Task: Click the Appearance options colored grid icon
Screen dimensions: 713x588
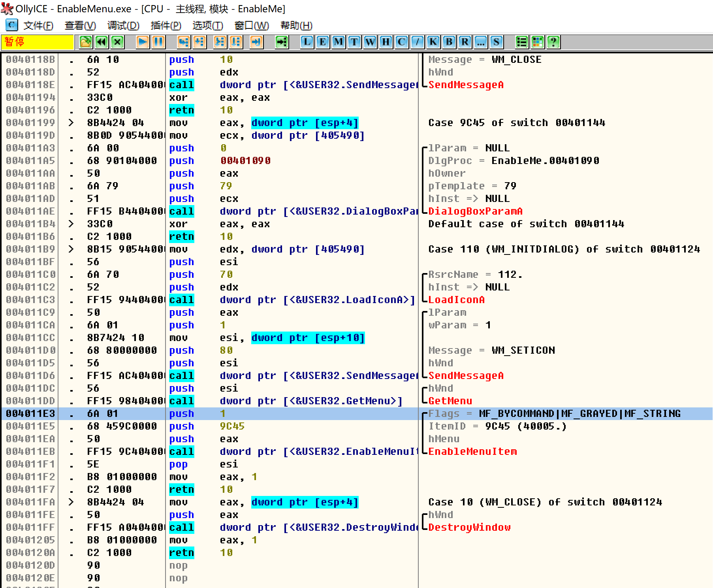Action: pos(538,42)
